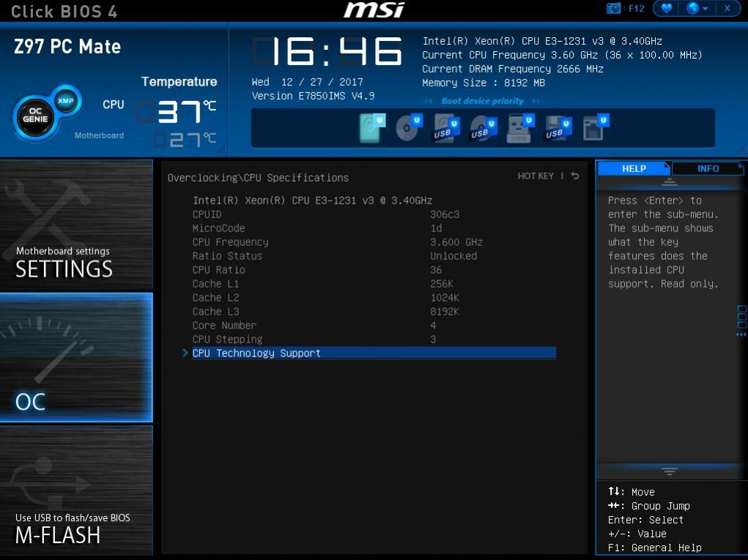Click the Overclocking\CPU Specifications breadcrumb
The image size is (748, 560).
tap(258, 178)
